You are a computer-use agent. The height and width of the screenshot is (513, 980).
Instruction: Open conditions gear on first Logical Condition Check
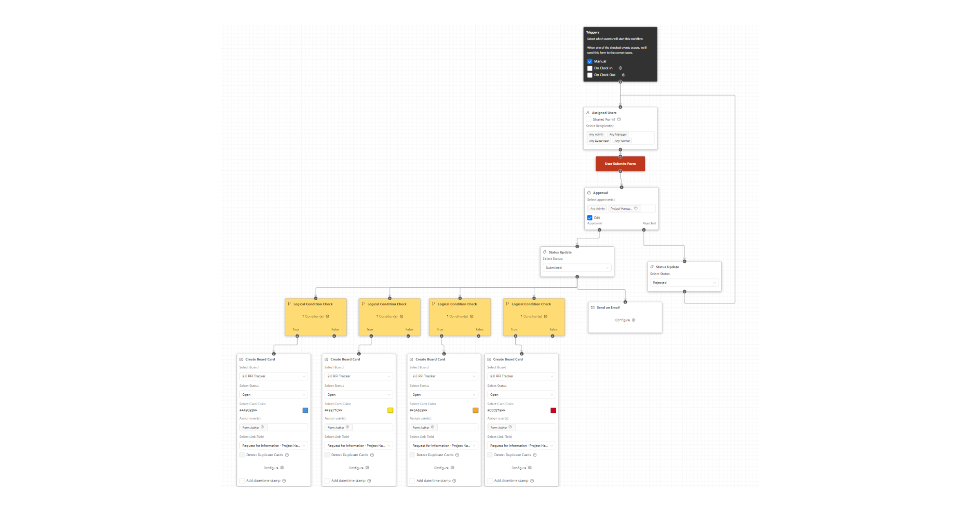[327, 317]
